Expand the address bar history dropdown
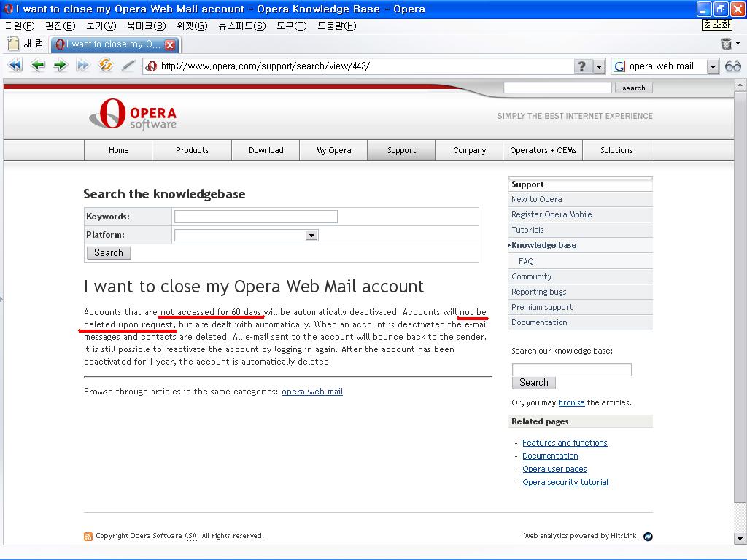 pos(599,66)
